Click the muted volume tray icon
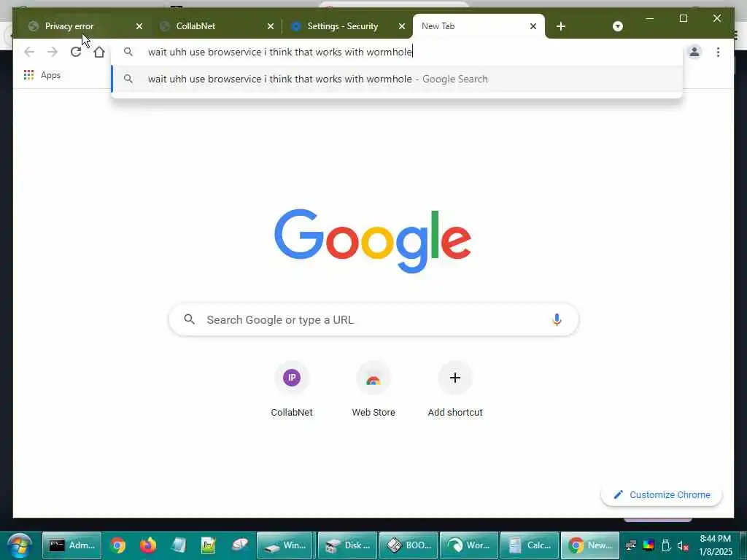This screenshot has width=747, height=560. tap(683, 545)
